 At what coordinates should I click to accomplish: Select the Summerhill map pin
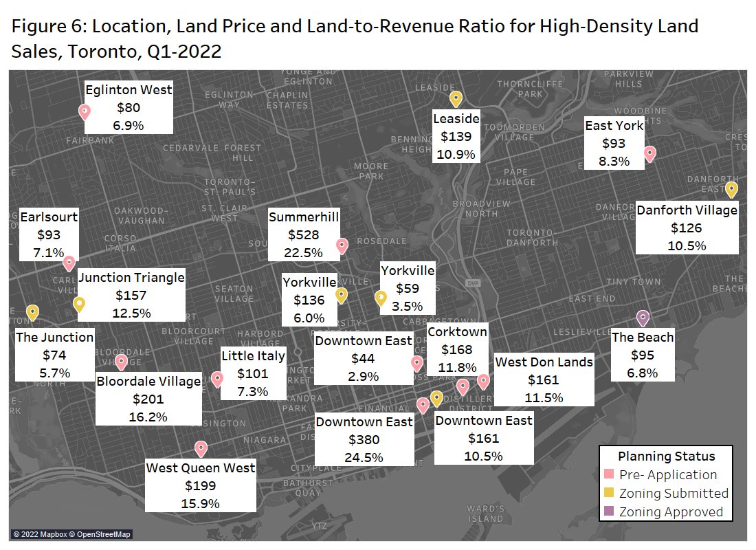[x=342, y=245]
